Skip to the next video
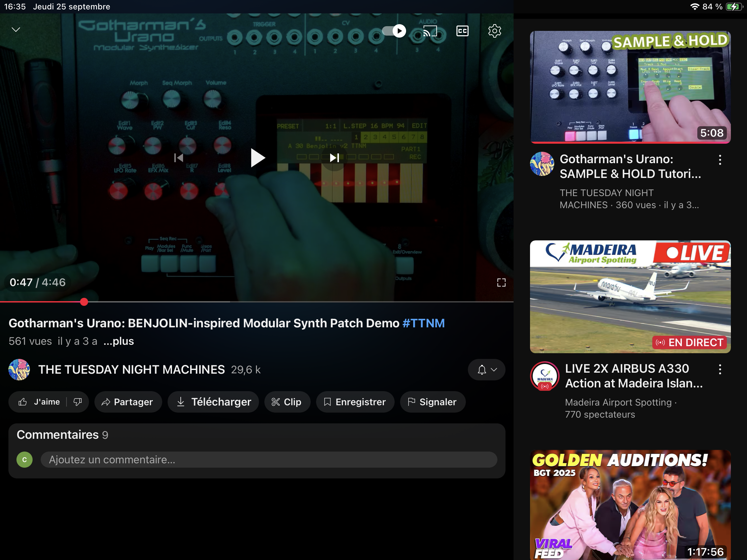Screen dimensions: 747x560 334,158
